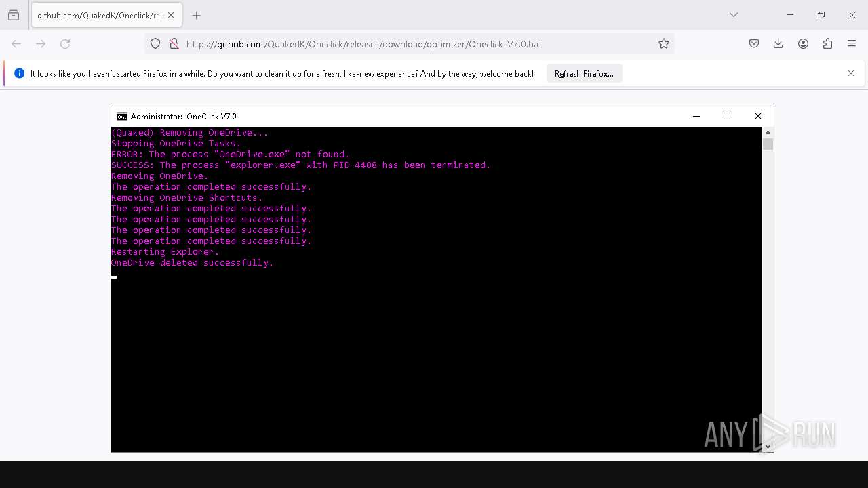Click SUCCESS explorer.exe terminated line

pos(300,165)
